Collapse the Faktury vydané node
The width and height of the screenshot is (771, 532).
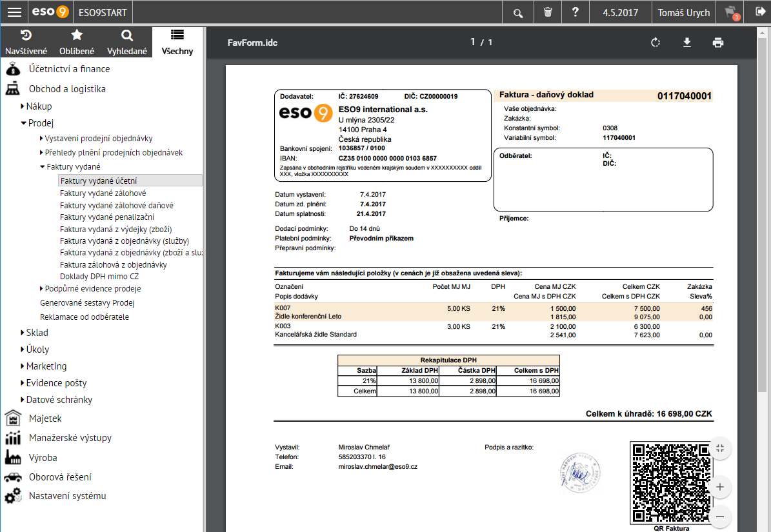coord(43,167)
